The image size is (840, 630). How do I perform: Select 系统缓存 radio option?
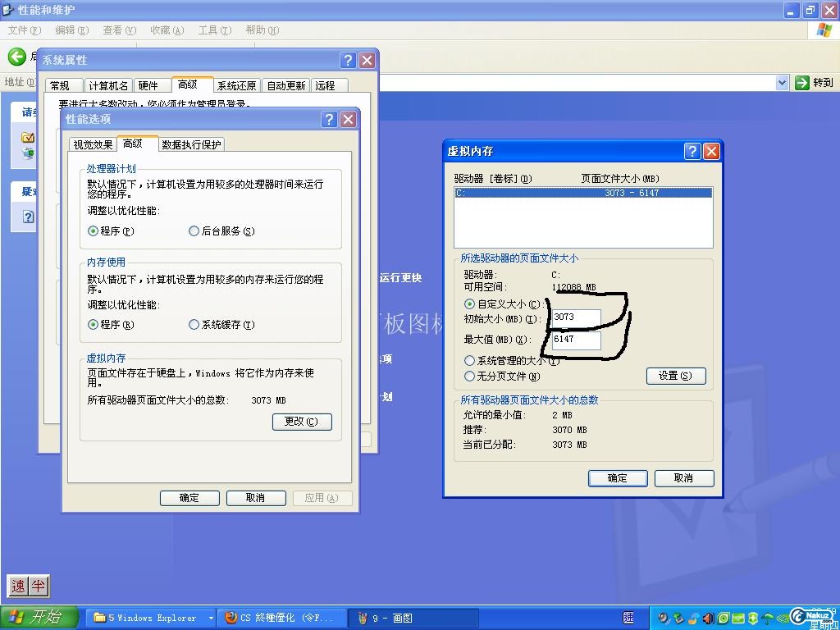(221, 325)
